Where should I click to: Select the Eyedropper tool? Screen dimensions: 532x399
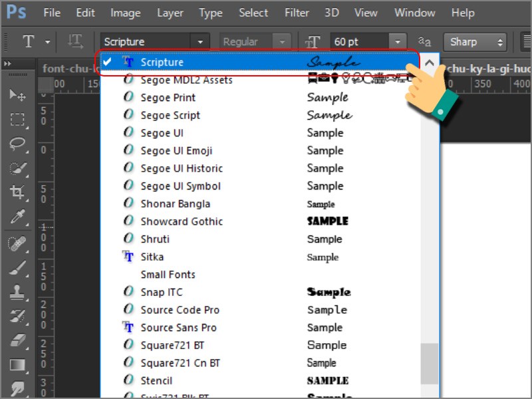click(17, 217)
